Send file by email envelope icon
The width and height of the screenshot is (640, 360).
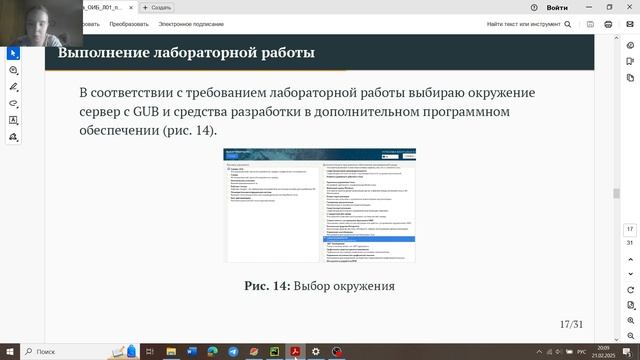click(630, 24)
